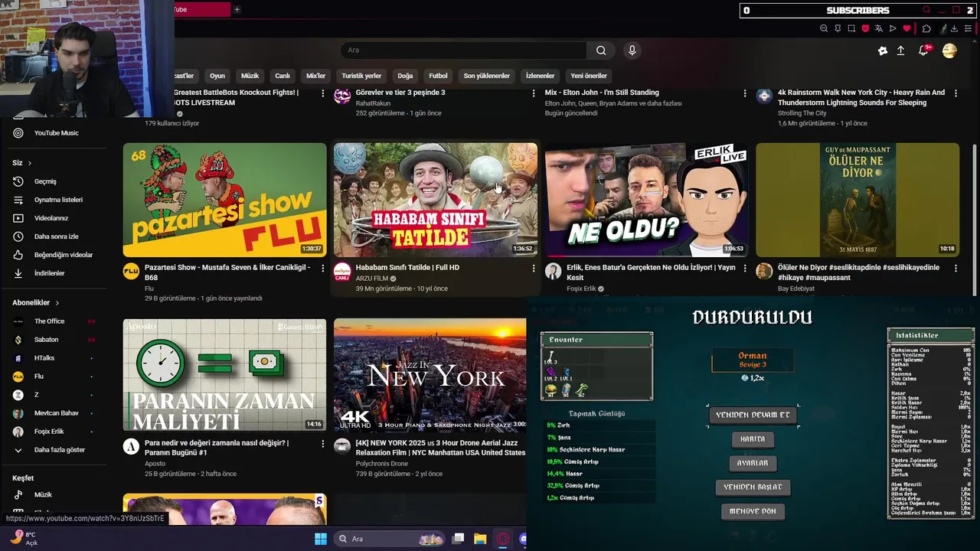This screenshot has height=551, width=980.
Task: Expand Abonelikler section chevron
Action: coord(57,303)
